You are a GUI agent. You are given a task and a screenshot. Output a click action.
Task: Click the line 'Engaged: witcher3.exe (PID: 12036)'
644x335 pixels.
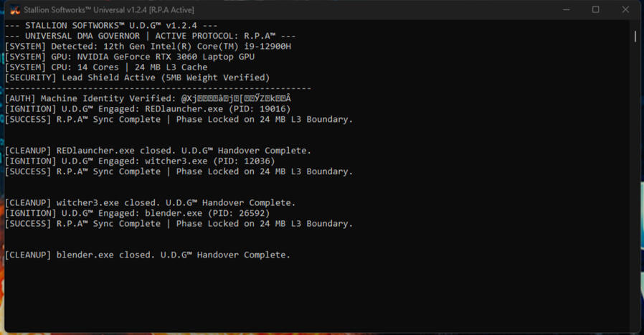coord(140,161)
